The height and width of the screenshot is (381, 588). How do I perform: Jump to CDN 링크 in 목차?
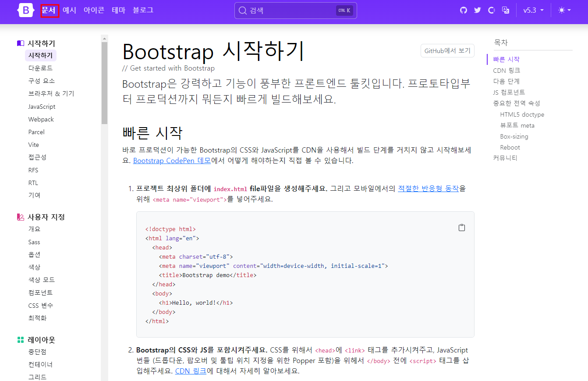pyautogui.click(x=507, y=70)
